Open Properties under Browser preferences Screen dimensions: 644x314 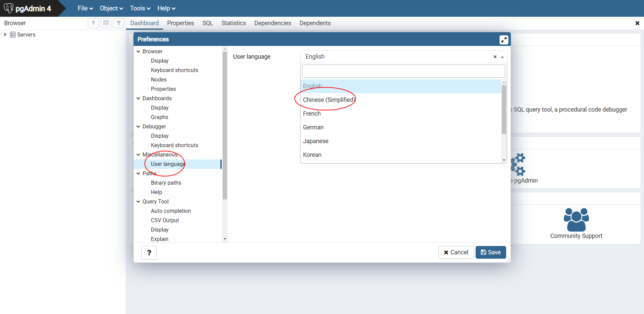(x=163, y=89)
